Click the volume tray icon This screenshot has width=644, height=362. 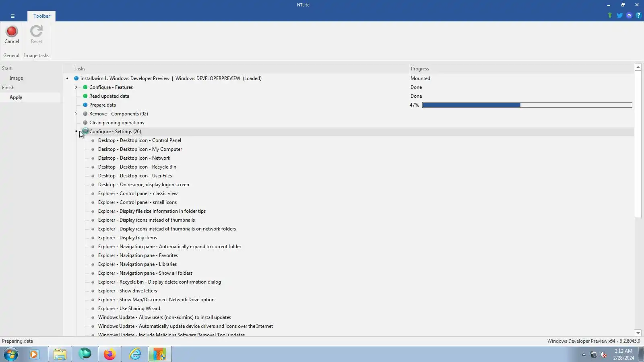click(x=603, y=354)
